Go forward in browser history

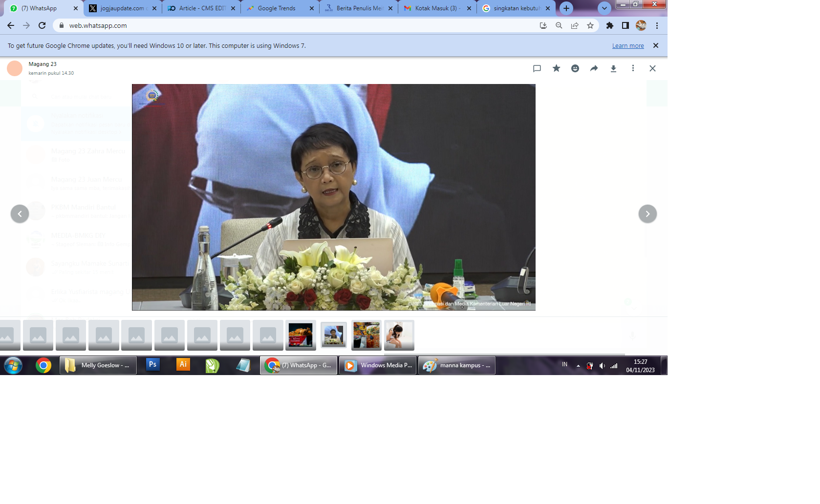(26, 25)
